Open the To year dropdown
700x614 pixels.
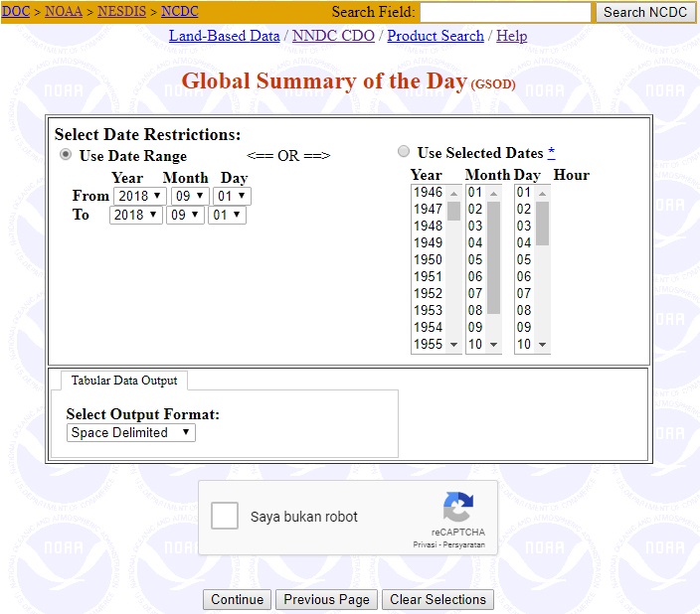point(135,215)
